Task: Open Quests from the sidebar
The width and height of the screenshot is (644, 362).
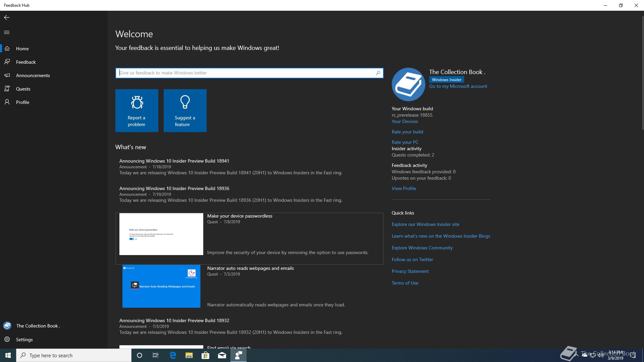Action: 23,89
